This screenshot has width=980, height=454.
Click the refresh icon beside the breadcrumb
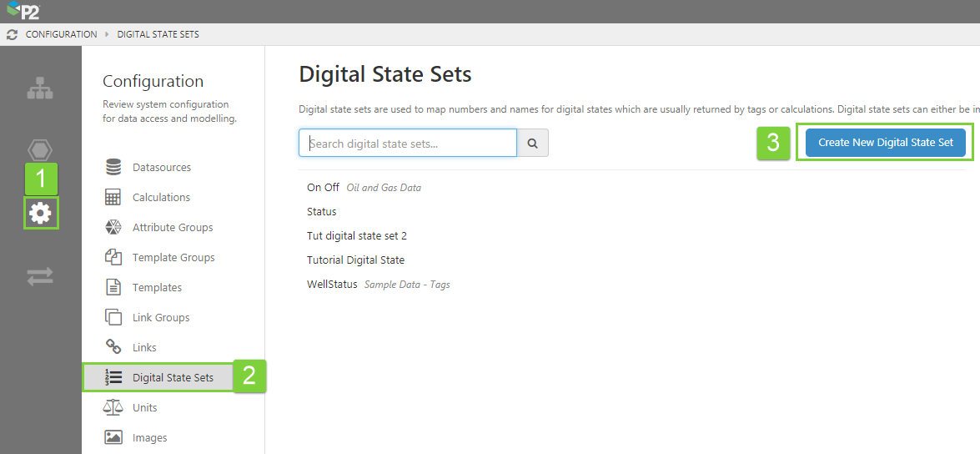coord(12,35)
